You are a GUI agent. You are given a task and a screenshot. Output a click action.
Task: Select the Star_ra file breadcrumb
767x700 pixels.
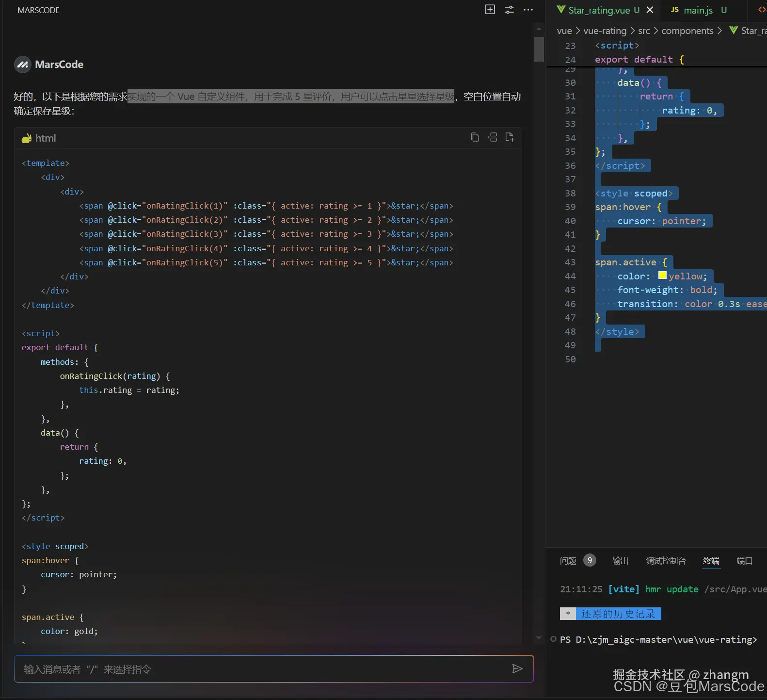(749, 31)
